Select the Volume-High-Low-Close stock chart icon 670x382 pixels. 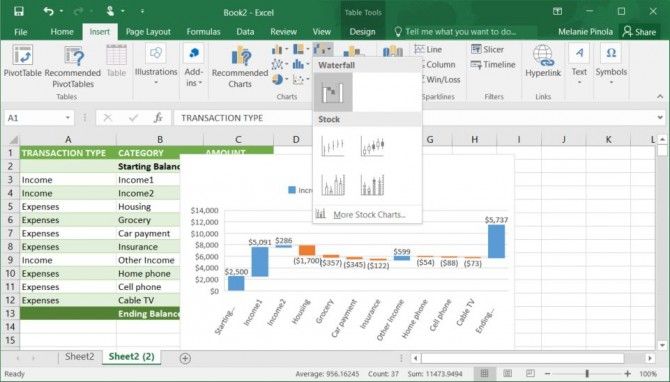pyautogui.click(x=332, y=185)
